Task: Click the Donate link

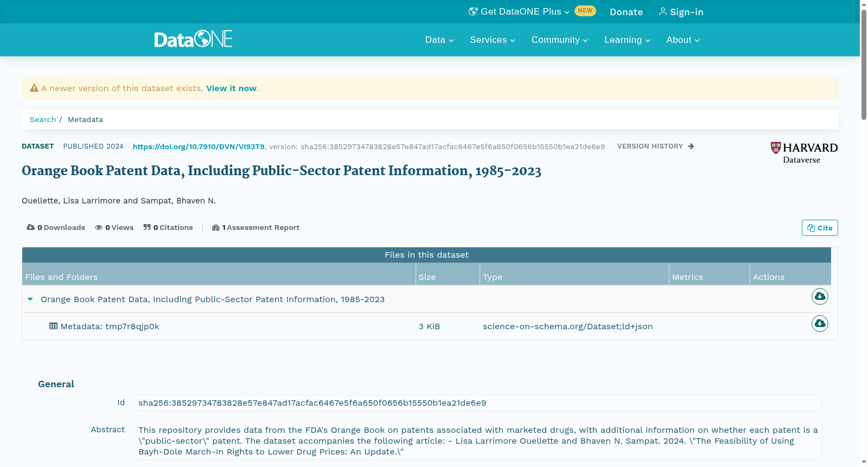Action: 626,12
